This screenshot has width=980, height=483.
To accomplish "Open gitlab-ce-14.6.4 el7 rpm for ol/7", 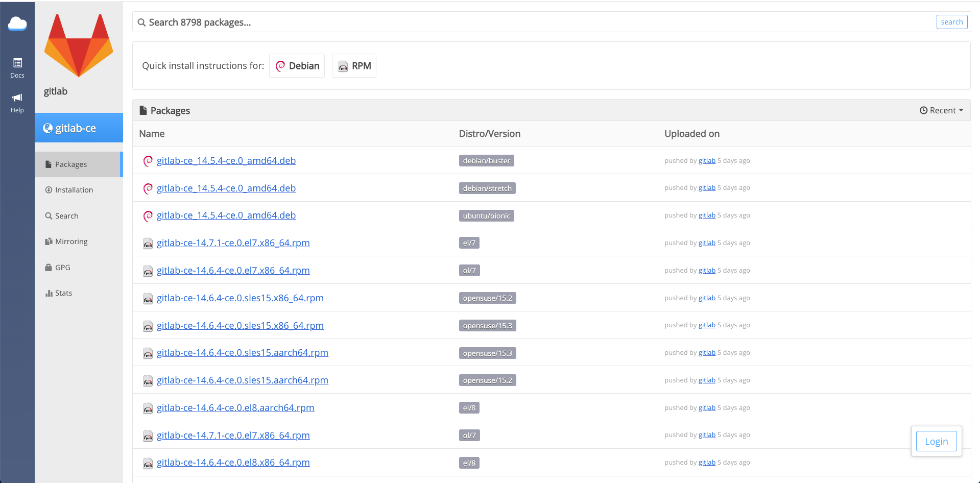I will tap(233, 271).
